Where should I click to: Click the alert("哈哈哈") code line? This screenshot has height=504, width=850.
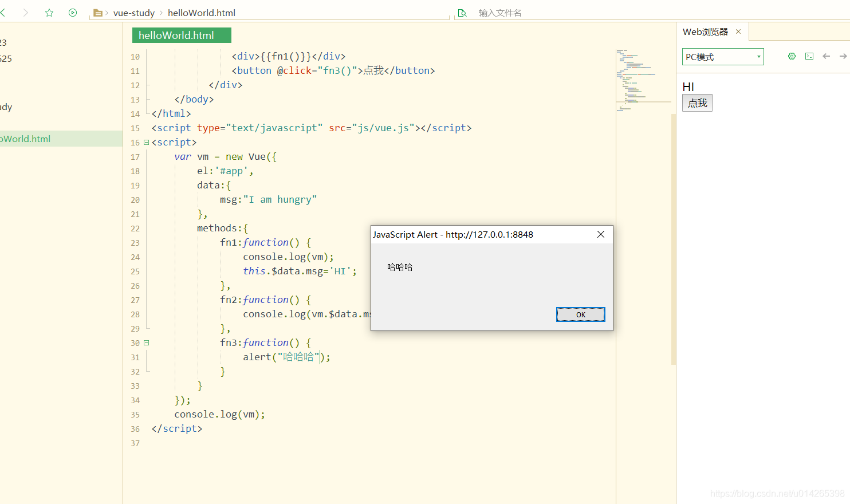click(286, 357)
